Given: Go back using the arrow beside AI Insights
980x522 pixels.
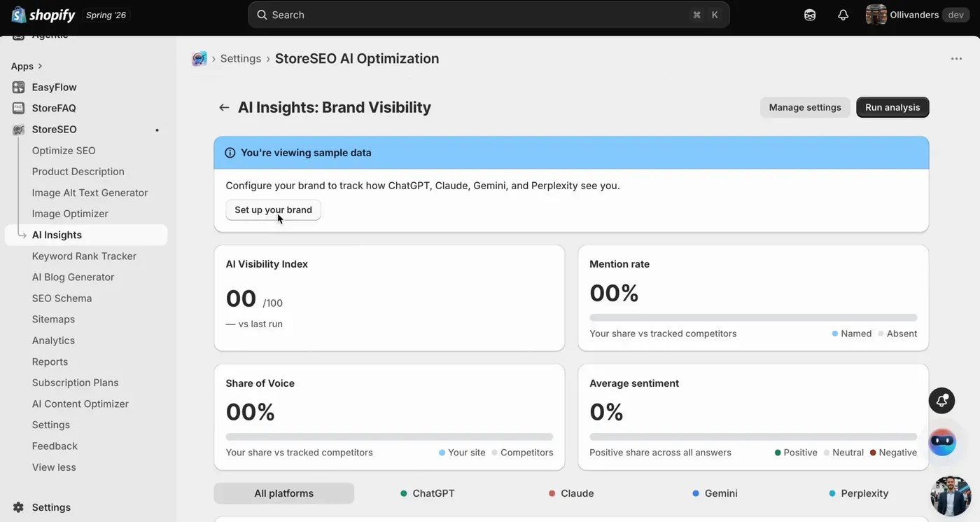Looking at the screenshot, I should click(224, 107).
